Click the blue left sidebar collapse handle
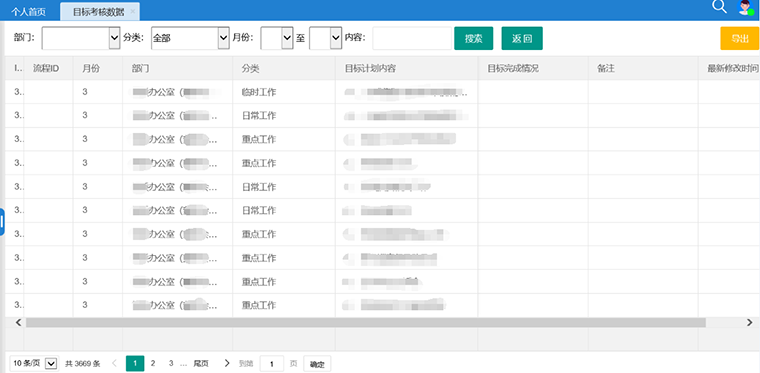The image size is (760, 373). coord(2,222)
